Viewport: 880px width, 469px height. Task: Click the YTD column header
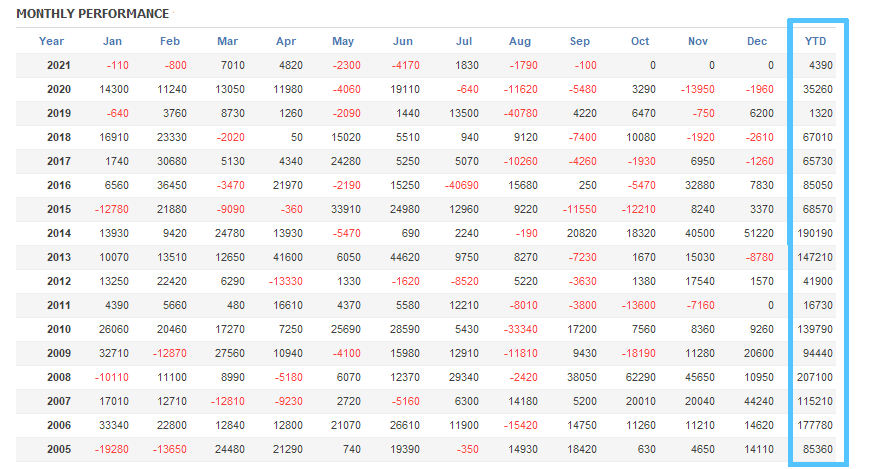pyautogui.click(x=816, y=41)
